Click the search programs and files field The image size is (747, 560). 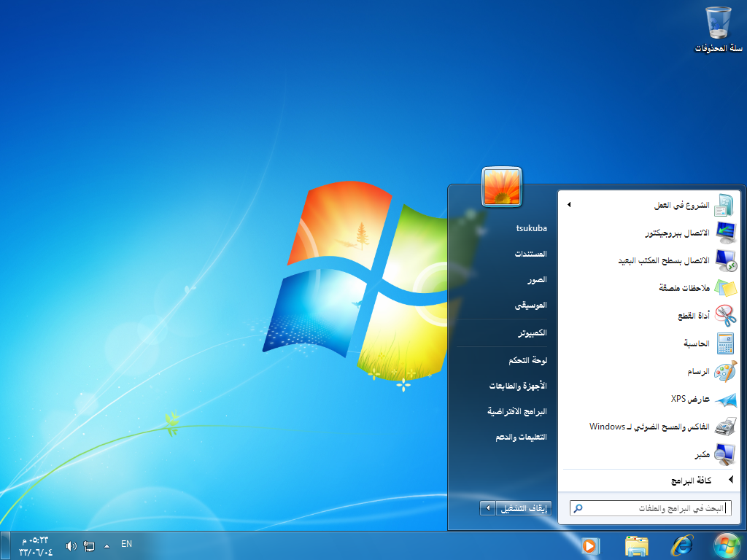(x=650, y=508)
